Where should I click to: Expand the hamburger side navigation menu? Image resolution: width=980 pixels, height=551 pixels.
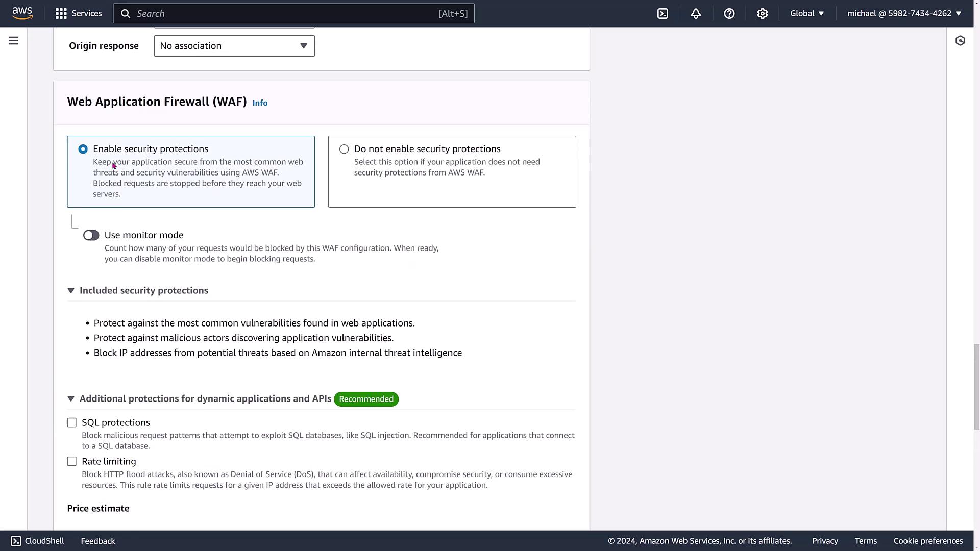point(14,41)
